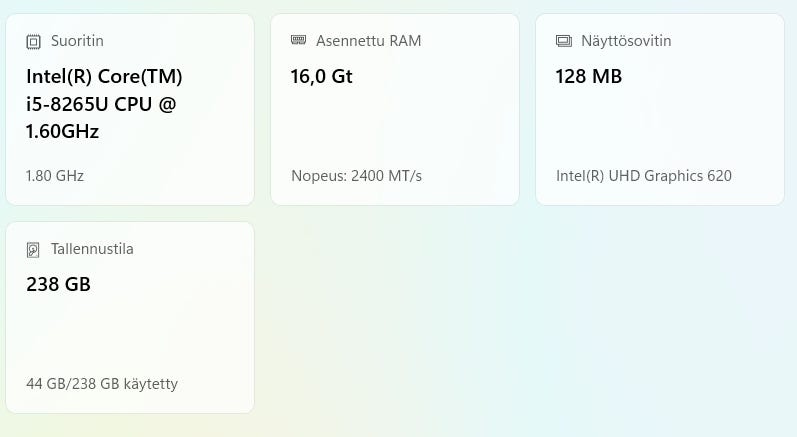
Task: Click the Intel(R) UHD Graphics 620 label
Action: pyautogui.click(x=644, y=176)
